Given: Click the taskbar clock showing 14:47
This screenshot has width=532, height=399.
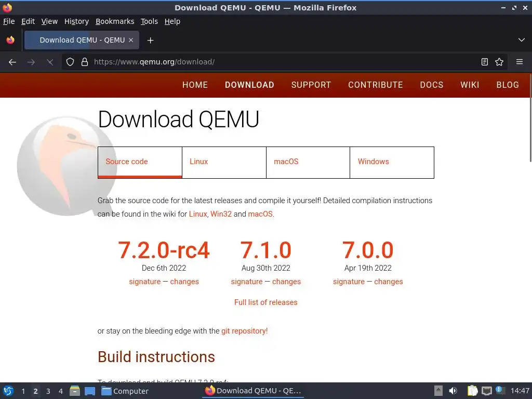Looking at the screenshot, I should pyautogui.click(x=520, y=391).
